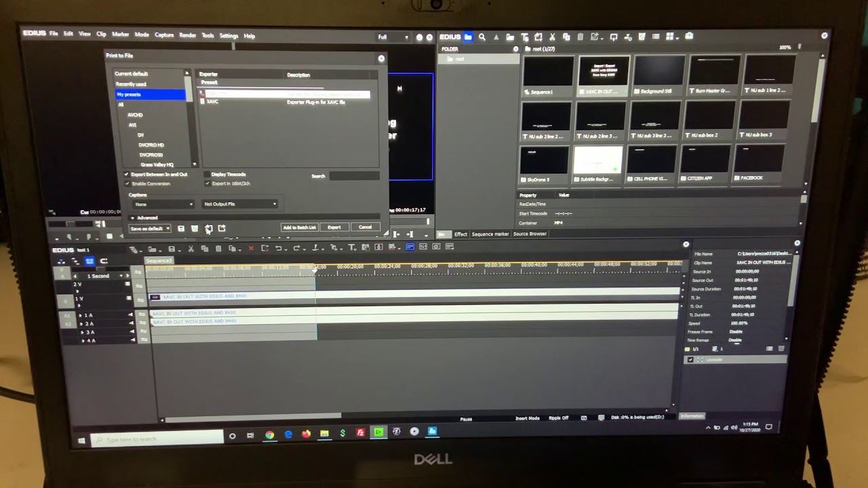Select the XAVC exporter row
Viewport: 868px width, 488px height.
pyautogui.click(x=285, y=102)
